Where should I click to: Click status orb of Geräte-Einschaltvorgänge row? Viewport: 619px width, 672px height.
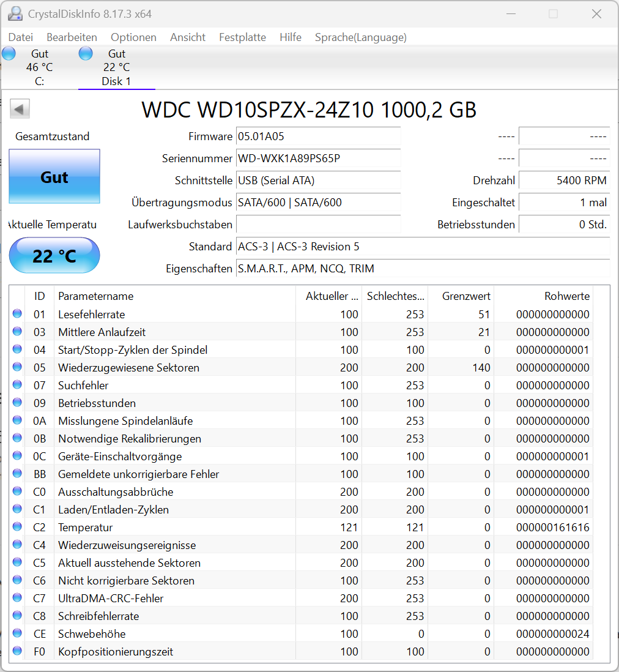[x=17, y=455]
